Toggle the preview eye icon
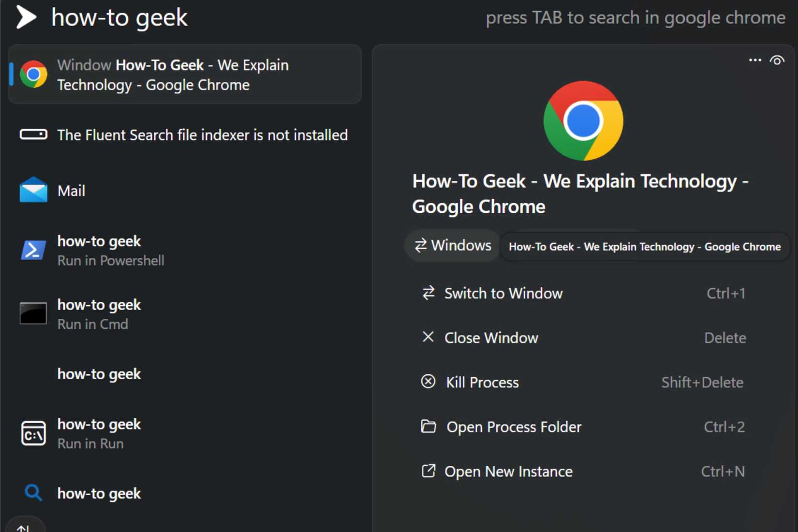Image resolution: width=798 pixels, height=532 pixels. click(777, 60)
